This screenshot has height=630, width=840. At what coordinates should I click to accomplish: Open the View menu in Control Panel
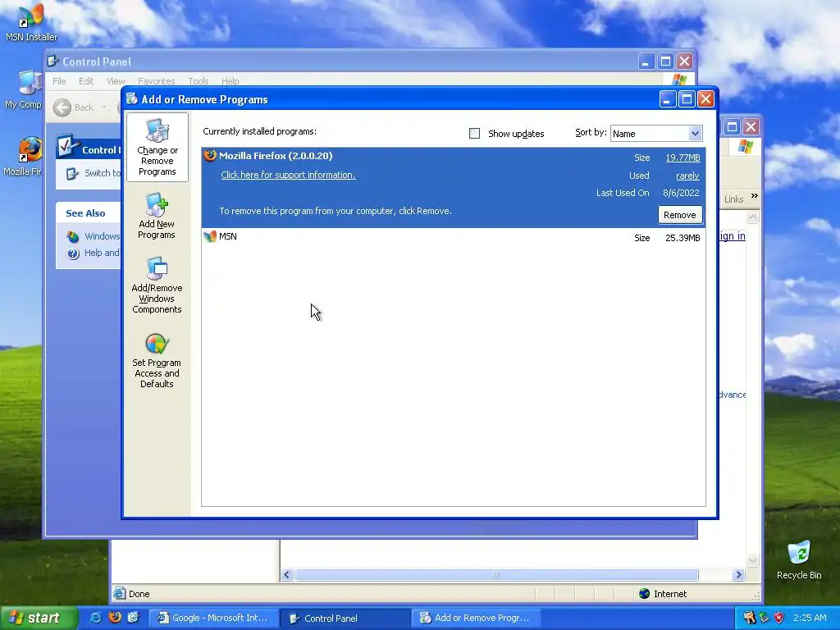(116, 81)
